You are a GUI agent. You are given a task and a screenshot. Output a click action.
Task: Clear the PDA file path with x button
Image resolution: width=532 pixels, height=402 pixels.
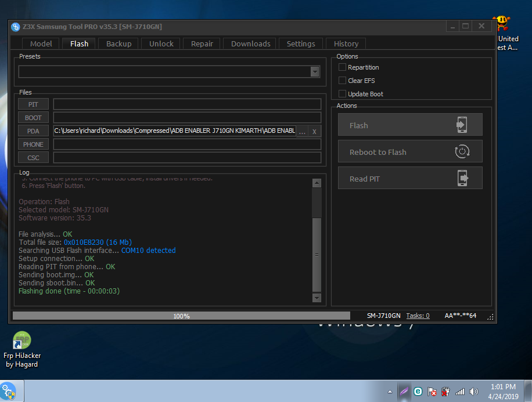pyautogui.click(x=315, y=131)
